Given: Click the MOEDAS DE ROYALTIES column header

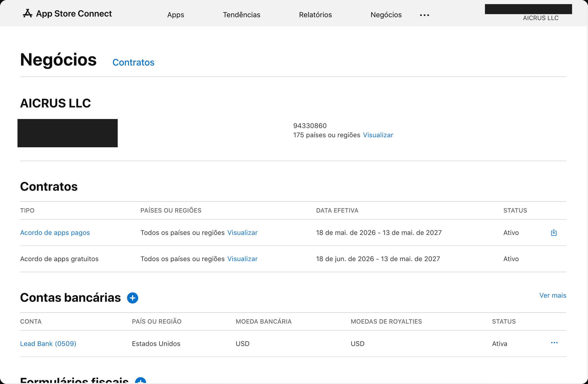Looking at the screenshot, I should pos(386,322).
